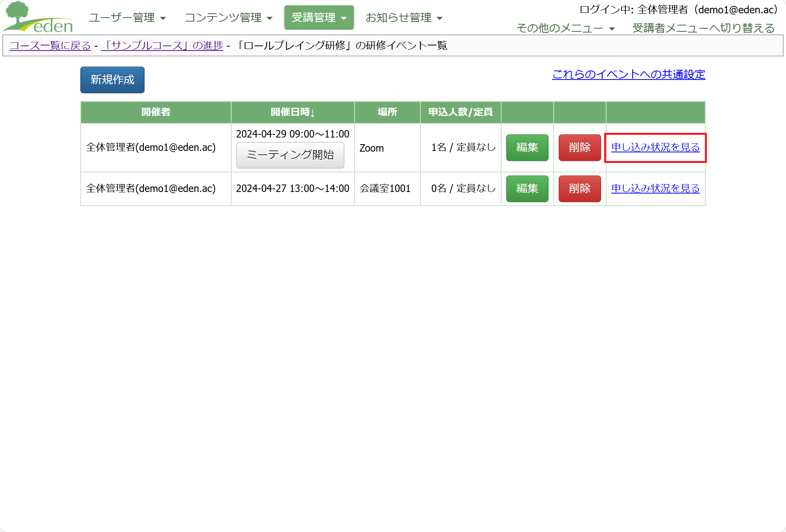Edit the 2024-04-29 Zoom event
The width and height of the screenshot is (786, 532).
click(527, 148)
